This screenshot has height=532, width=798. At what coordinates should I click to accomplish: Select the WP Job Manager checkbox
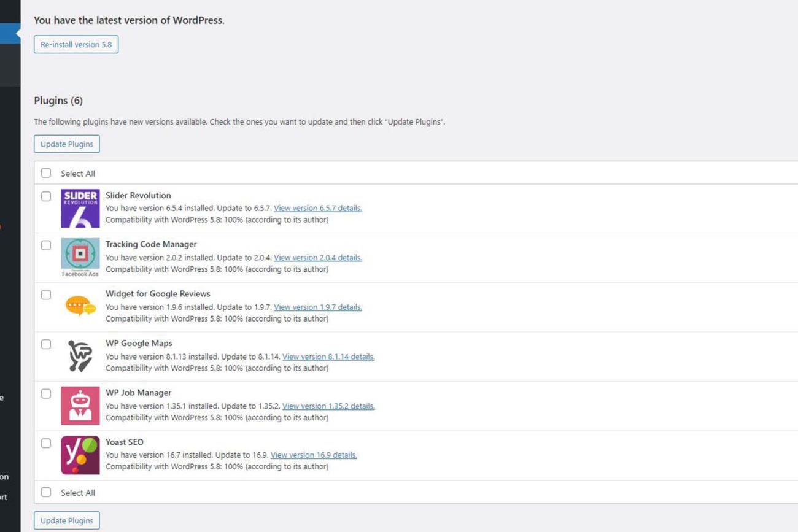click(46, 394)
